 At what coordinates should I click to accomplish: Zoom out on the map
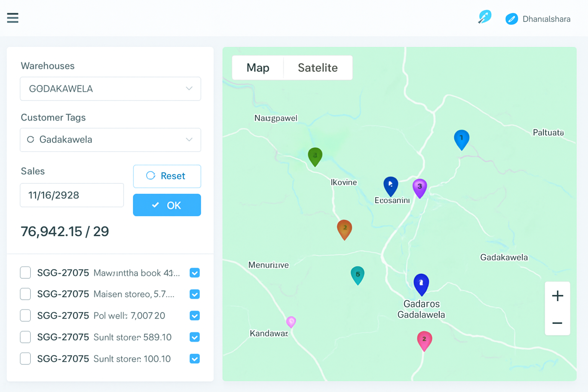(557, 323)
